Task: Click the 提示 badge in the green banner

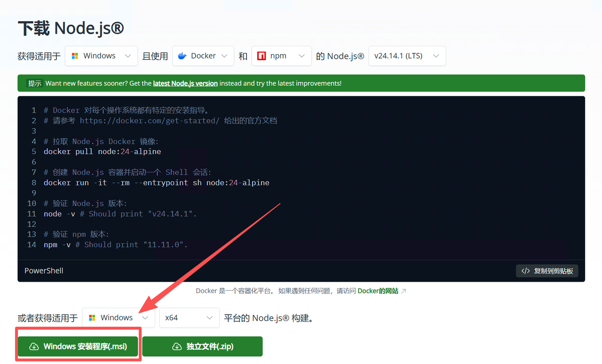Action: pyautogui.click(x=34, y=83)
